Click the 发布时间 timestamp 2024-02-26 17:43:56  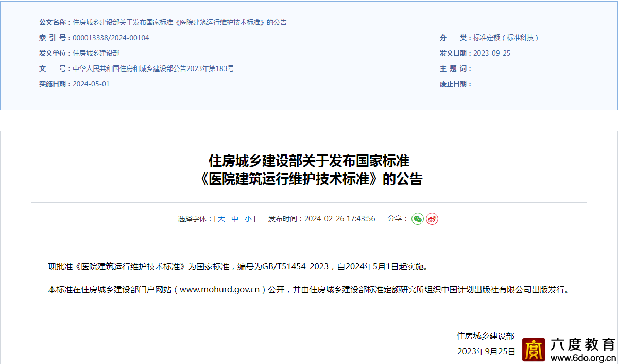click(340, 219)
